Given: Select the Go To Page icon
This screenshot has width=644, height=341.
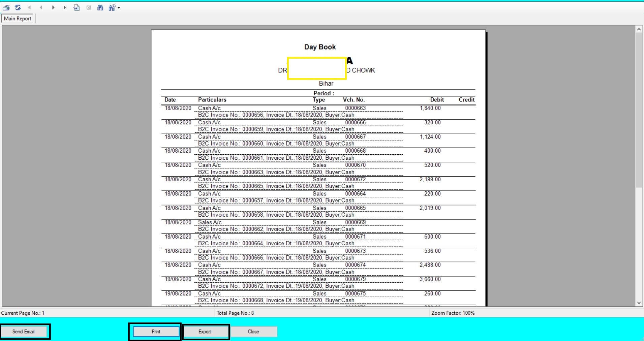Looking at the screenshot, I should tap(77, 7).
